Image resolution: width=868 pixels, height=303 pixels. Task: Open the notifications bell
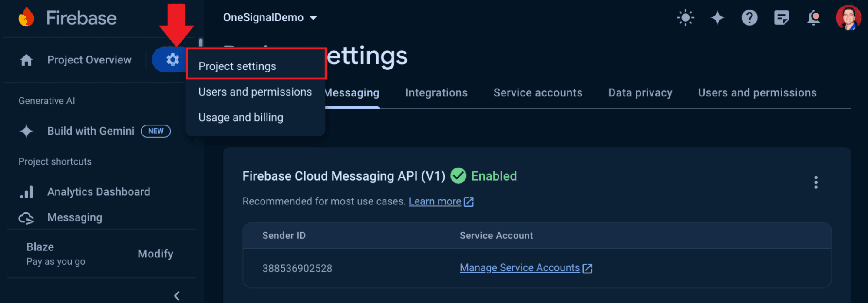(x=813, y=18)
